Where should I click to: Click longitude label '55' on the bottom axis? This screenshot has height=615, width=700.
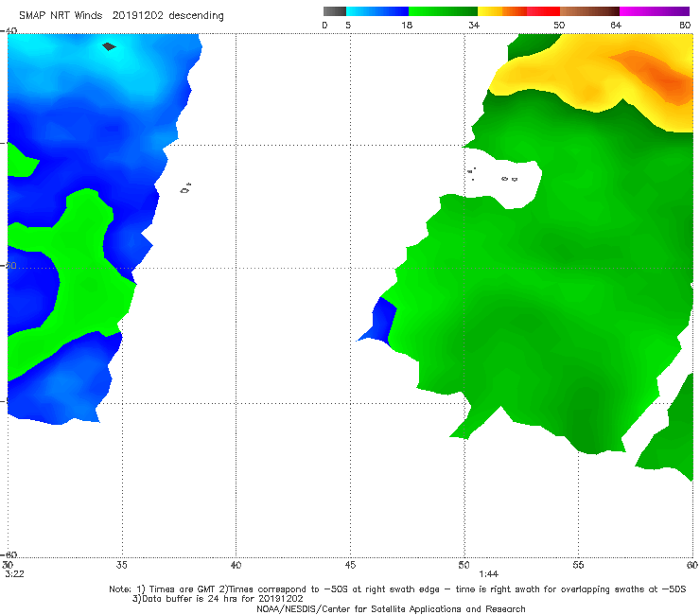[578, 565]
